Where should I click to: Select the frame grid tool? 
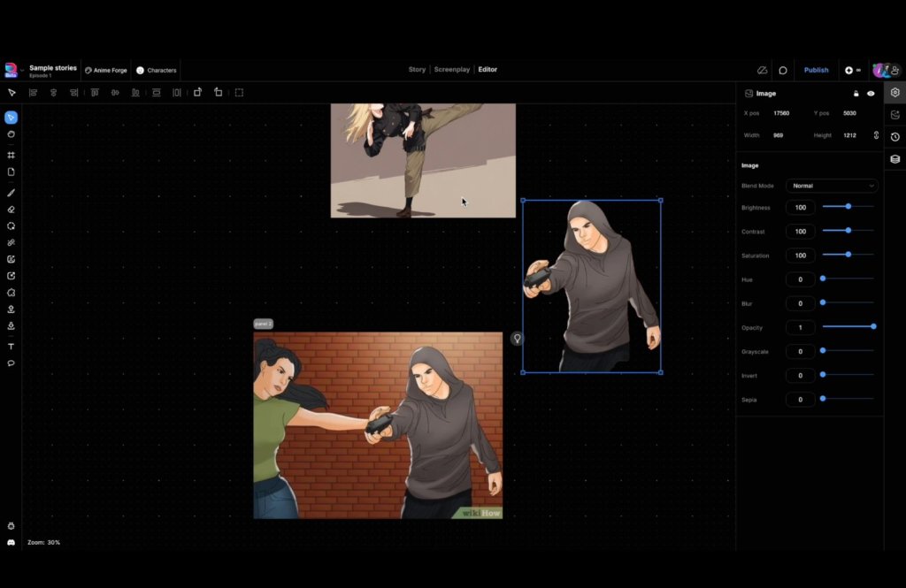(12, 155)
